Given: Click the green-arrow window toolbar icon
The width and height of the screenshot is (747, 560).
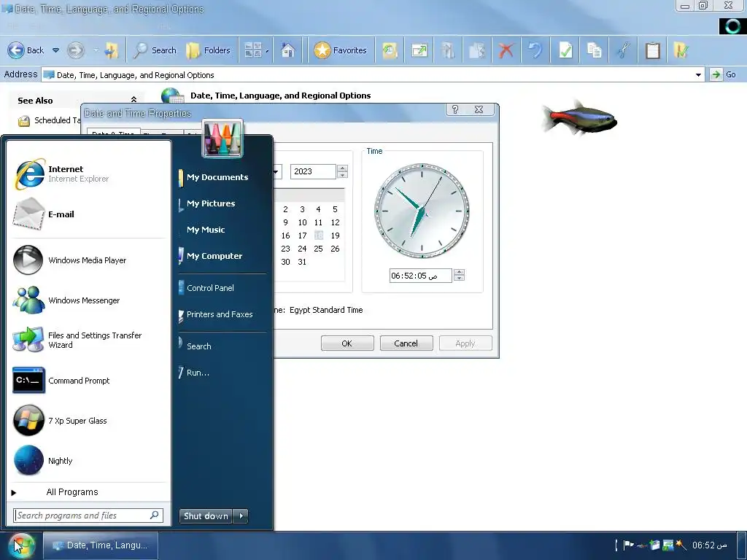Looking at the screenshot, I should point(419,50).
